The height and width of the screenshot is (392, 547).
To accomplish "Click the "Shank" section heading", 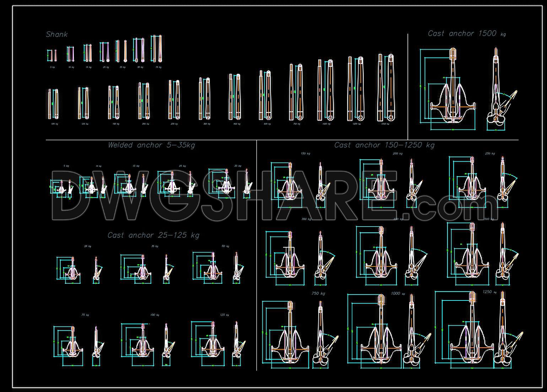I will 56,34.
